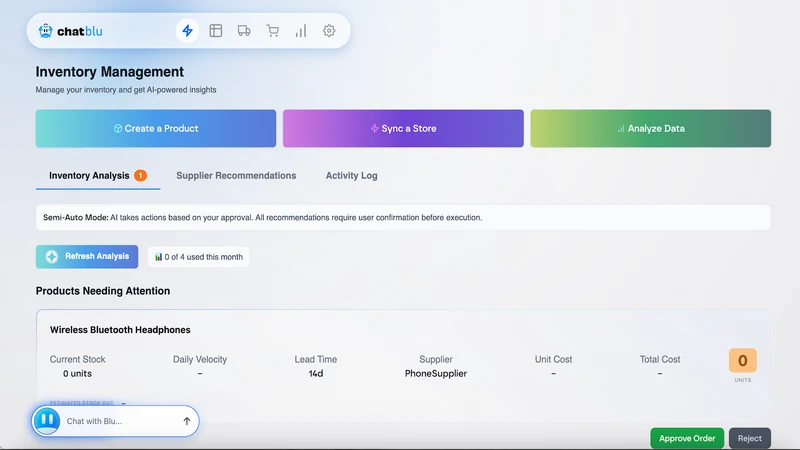Image resolution: width=800 pixels, height=450 pixels.
Task: Click the Total Cost label
Action: [x=660, y=359]
